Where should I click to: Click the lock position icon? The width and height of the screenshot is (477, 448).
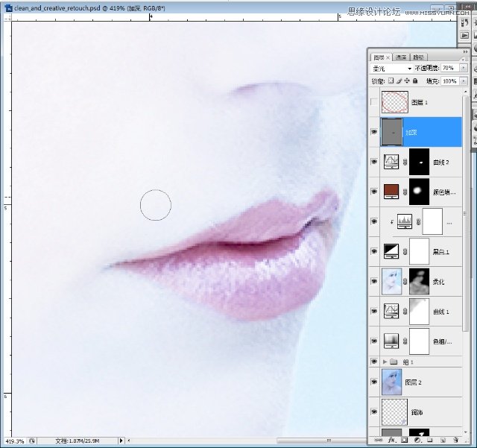point(407,81)
